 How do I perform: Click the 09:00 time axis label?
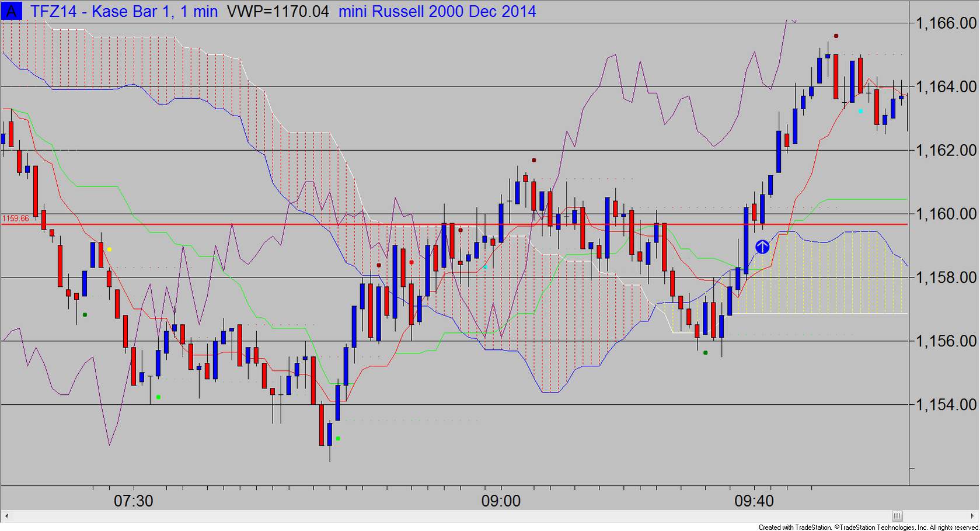pos(501,501)
